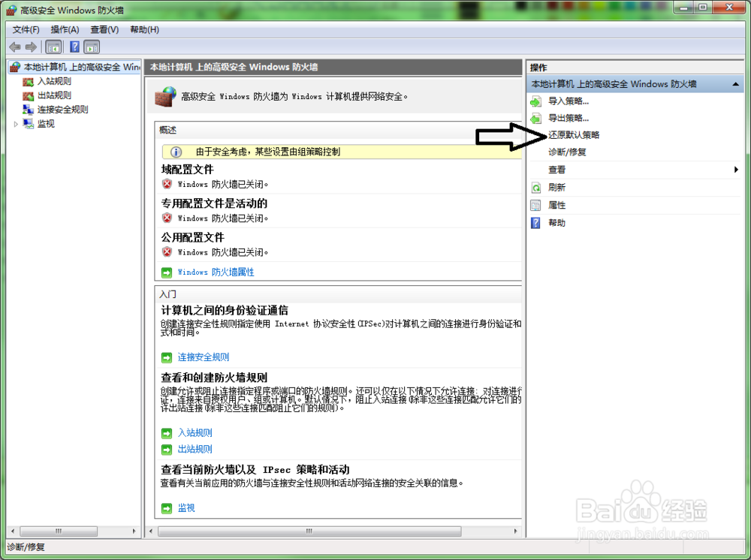Collapse the actions section header arrow
The width and height of the screenshot is (751, 560).
click(x=735, y=84)
